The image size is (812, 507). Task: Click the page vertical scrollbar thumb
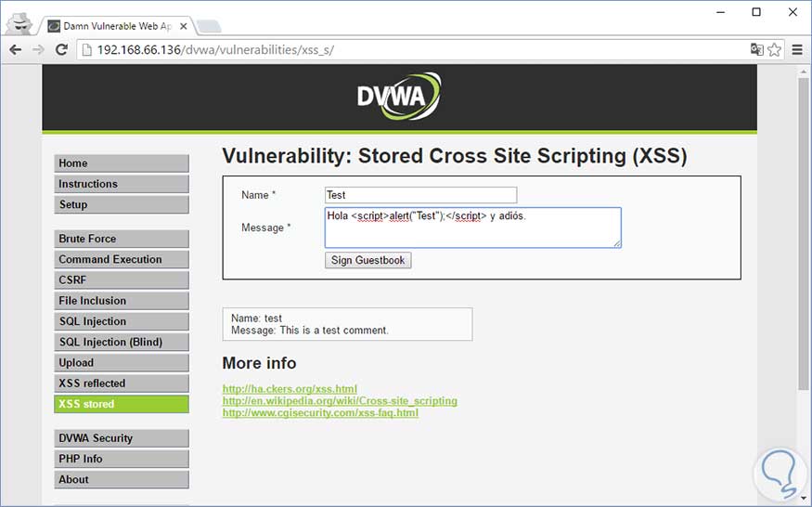tap(804, 233)
